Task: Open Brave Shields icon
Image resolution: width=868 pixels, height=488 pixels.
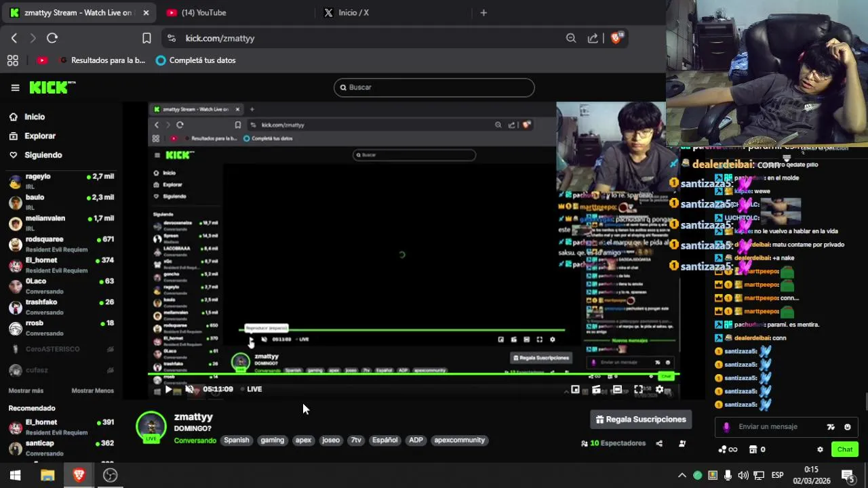Action: (x=616, y=38)
